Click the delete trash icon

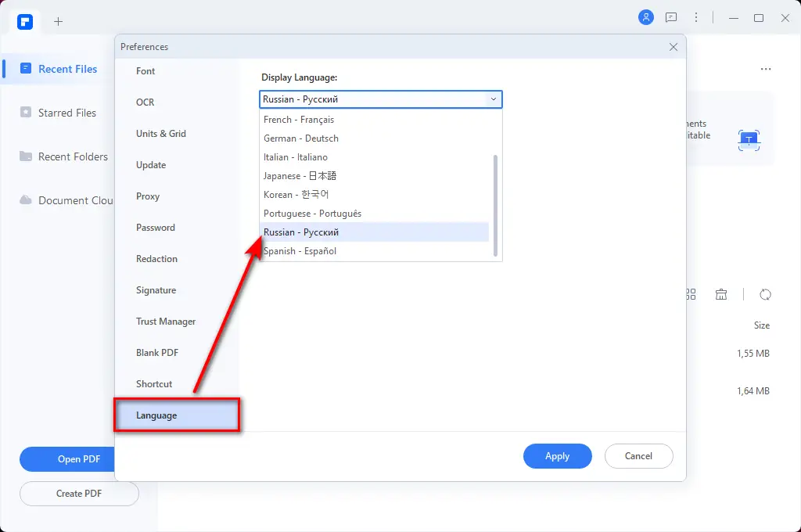point(721,294)
